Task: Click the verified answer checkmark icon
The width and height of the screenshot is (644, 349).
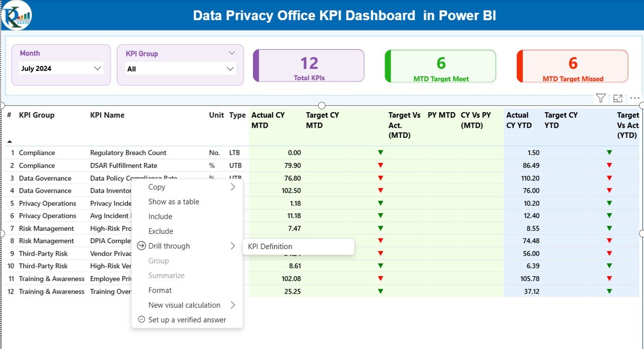Action: 141,320
